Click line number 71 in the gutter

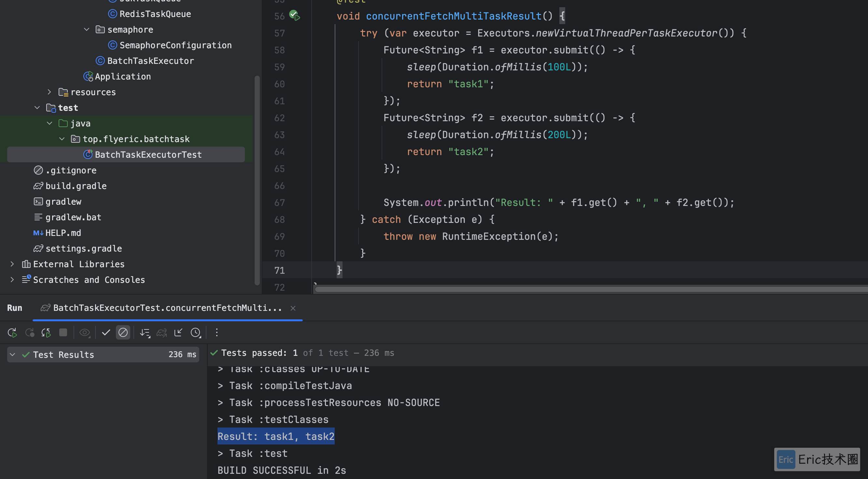click(x=279, y=270)
